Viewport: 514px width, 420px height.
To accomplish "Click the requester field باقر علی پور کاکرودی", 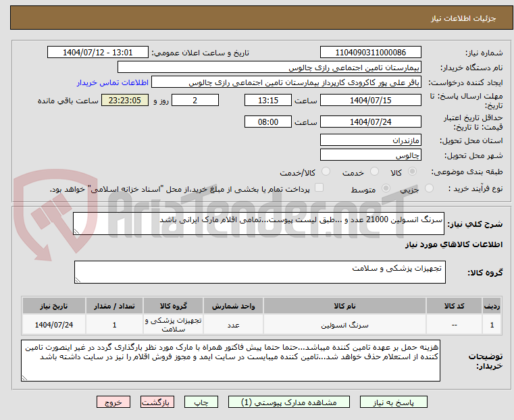I will pos(286,82).
